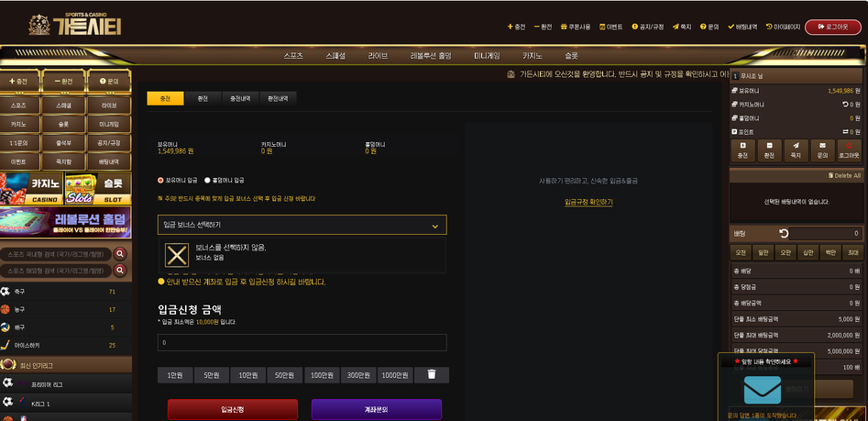Click the refresh icon next to 카지노머니 balance
Screen dimensions: 868x421
[x=845, y=105]
